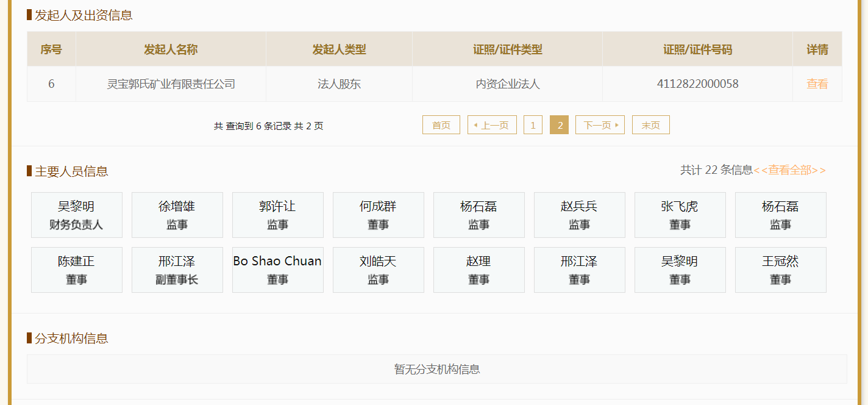This screenshot has height=405, width=868.
Task: Open 邢江泽 副董事长 card
Action: click(x=177, y=270)
